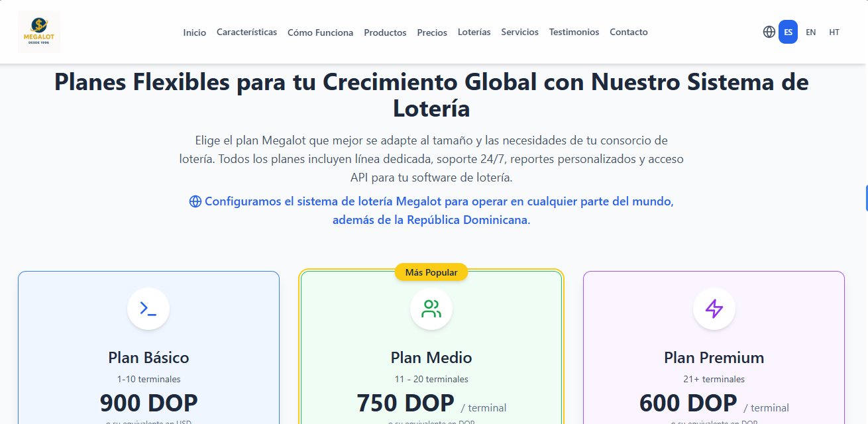Open the Contacto link
The image size is (868, 424).
click(x=628, y=32)
